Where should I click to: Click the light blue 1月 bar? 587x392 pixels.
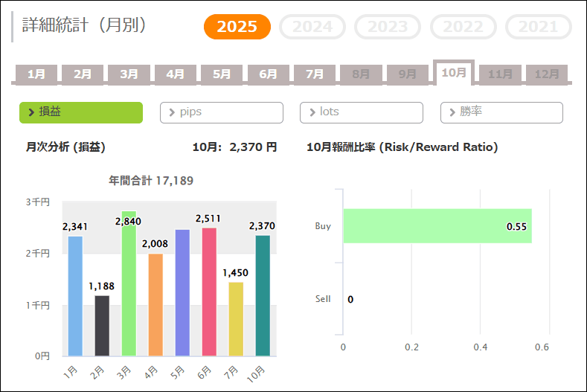(75, 296)
